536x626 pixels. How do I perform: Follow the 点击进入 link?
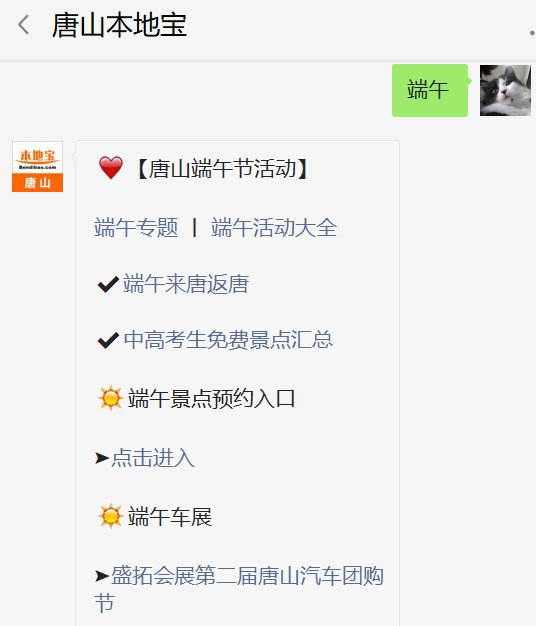[153, 458]
